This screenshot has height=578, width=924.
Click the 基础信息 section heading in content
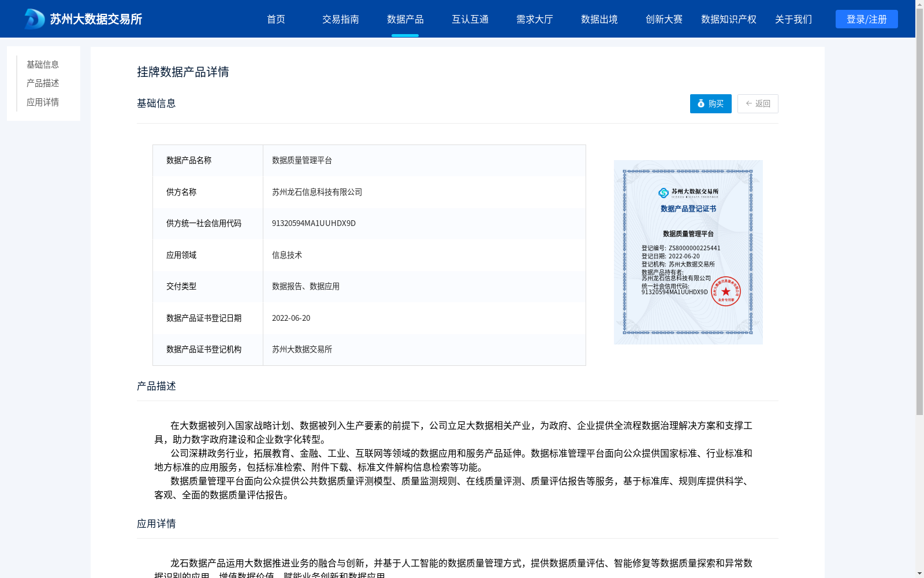pos(157,103)
